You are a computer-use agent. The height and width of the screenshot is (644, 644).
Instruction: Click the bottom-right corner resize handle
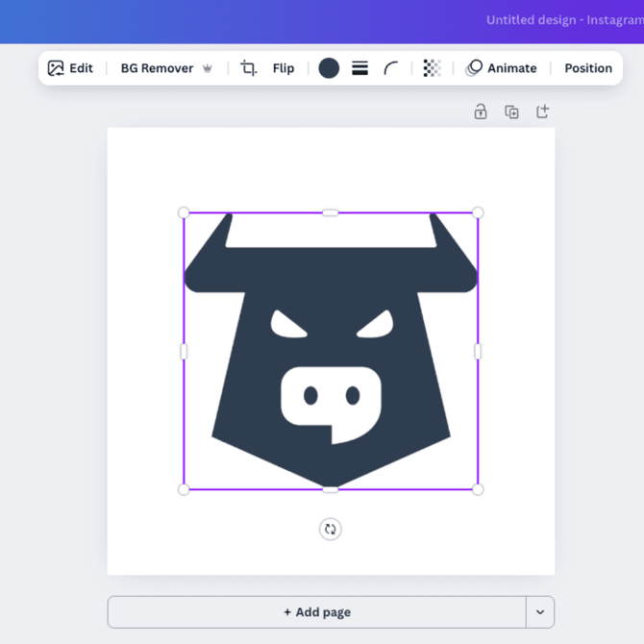point(478,489)
